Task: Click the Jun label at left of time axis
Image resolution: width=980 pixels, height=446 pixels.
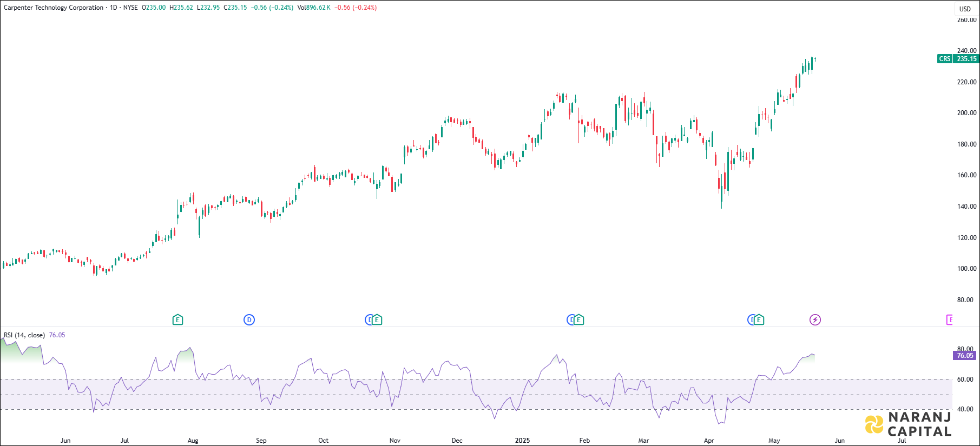Action: coord(65,441)
